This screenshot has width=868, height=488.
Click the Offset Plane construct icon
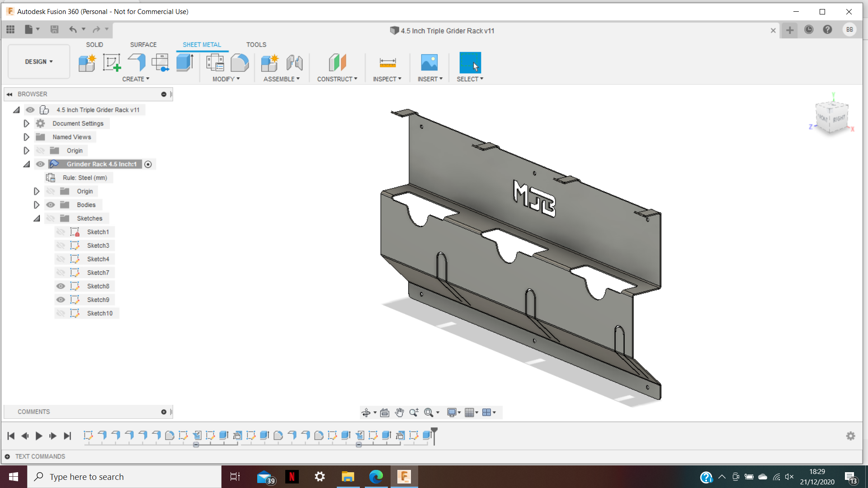coord(337,62)
